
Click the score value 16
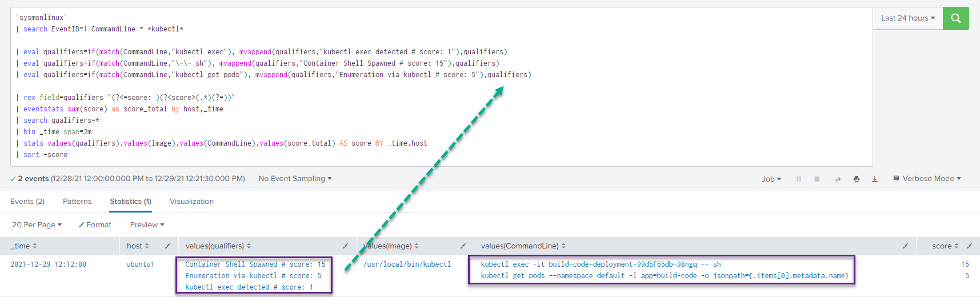click(965, 264)
